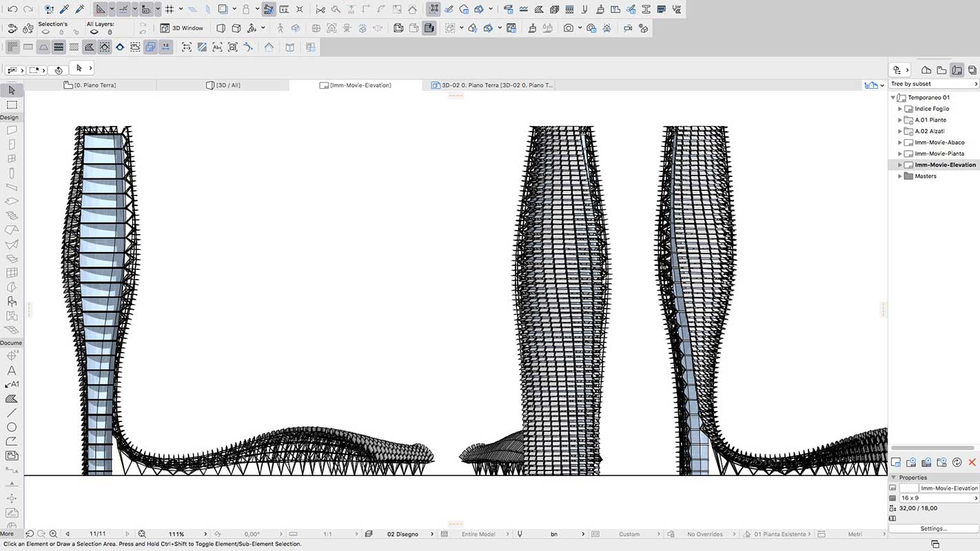
Task: Click the Camera icon in the toolbar
Action: pos(569,28)
